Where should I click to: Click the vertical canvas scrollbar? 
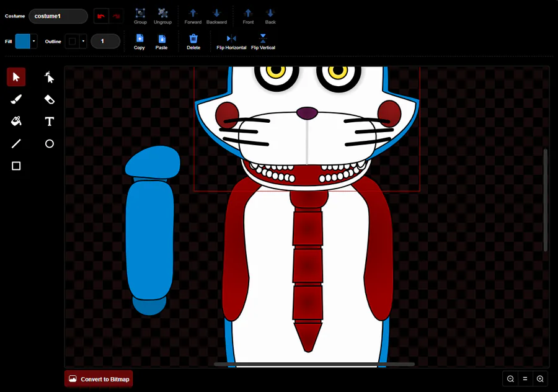coord(545,200)
